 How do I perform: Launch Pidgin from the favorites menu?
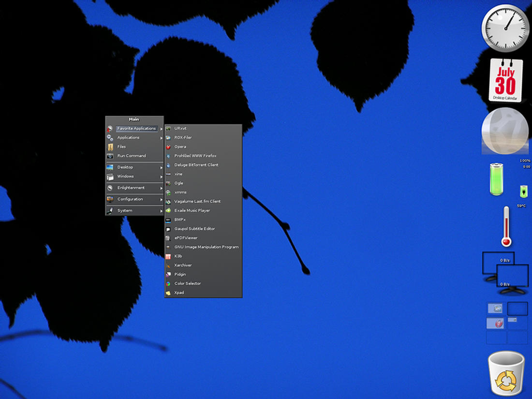180,274
